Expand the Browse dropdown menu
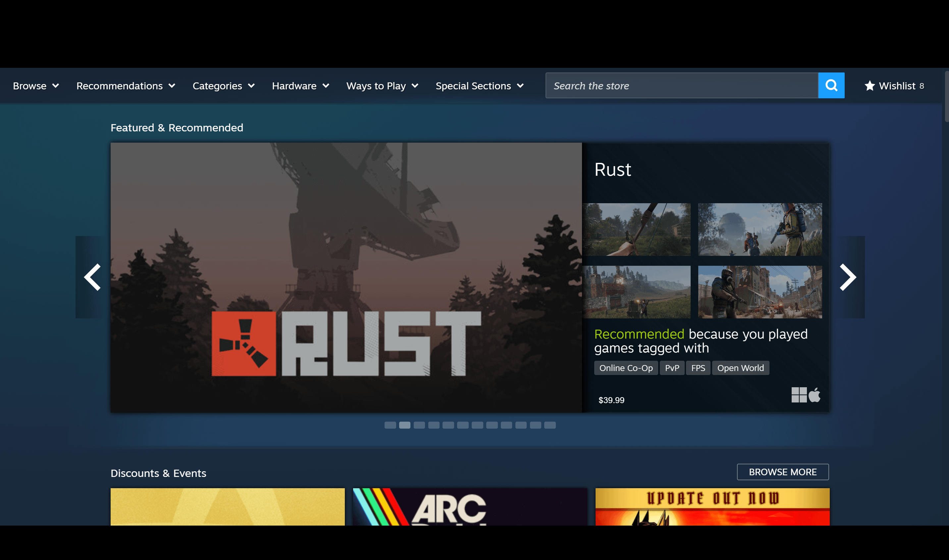 tap(36, 86)
